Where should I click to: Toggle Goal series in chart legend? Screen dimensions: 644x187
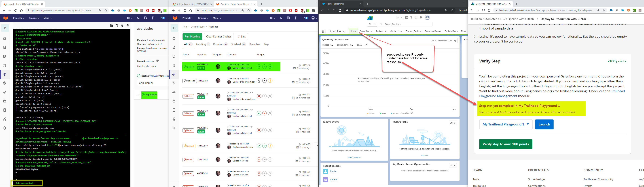point(383,113)
